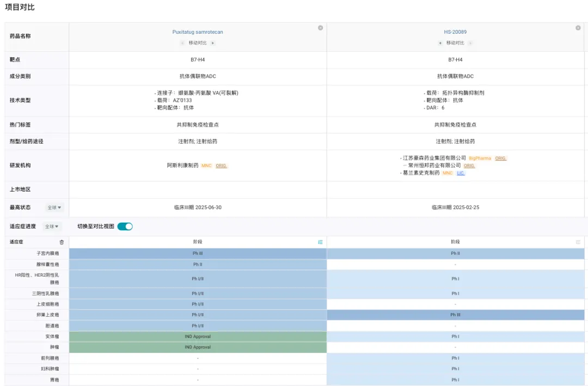Open HS-20089 drug details link
Image resolution: width=588 pixels, height=386 pixels.
(x=455, y=32)
